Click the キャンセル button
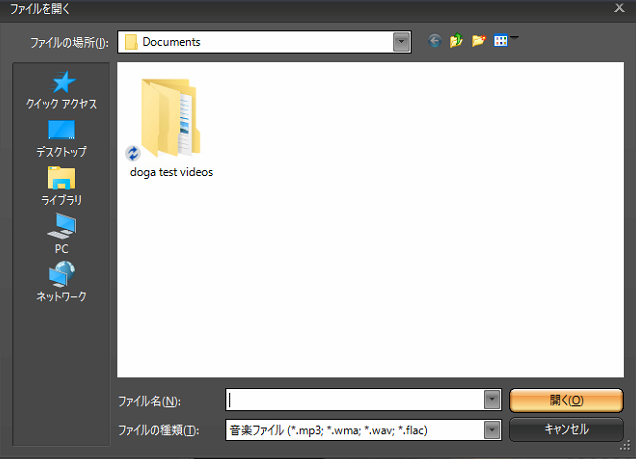 tap(566, 429)
